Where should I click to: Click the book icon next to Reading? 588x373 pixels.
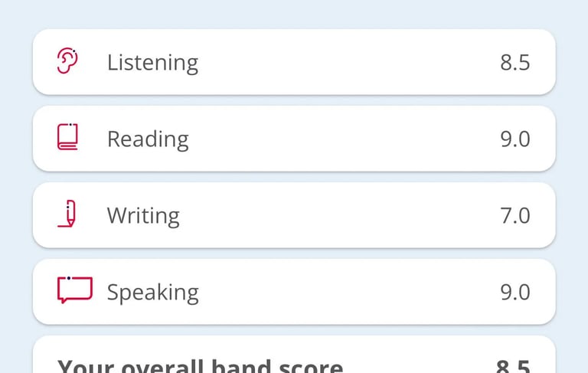pyautogui.click(x=67, y=137)
